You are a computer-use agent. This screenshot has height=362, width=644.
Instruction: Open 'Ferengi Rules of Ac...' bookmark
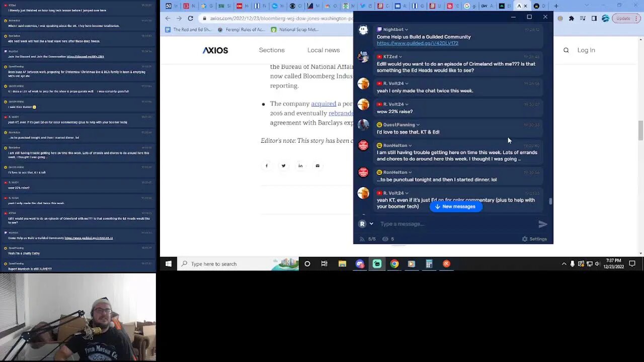(241, 30)
